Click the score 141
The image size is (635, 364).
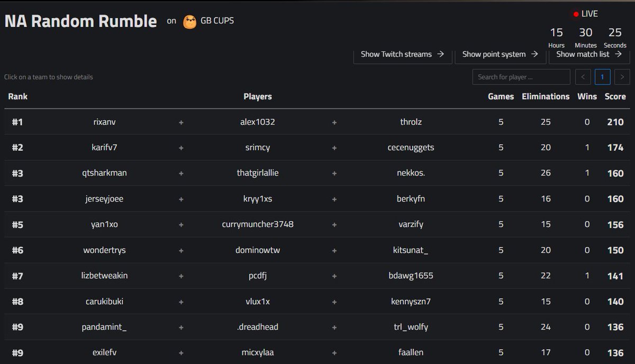pos(615,276)
